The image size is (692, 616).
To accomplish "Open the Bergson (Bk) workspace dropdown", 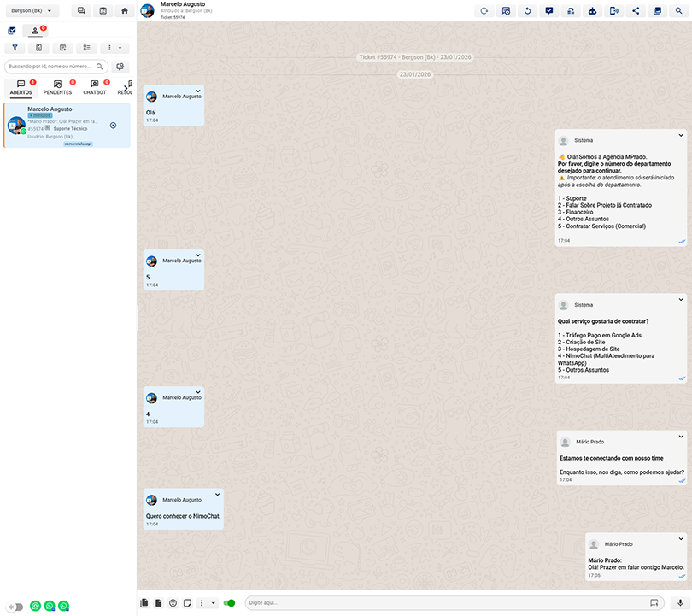I will [32, 10].
